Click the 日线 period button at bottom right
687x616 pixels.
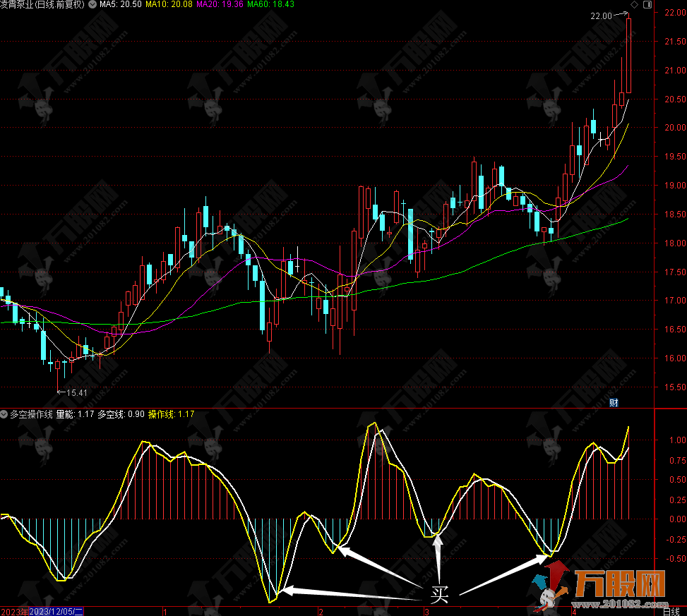click(x=671, y=612)
